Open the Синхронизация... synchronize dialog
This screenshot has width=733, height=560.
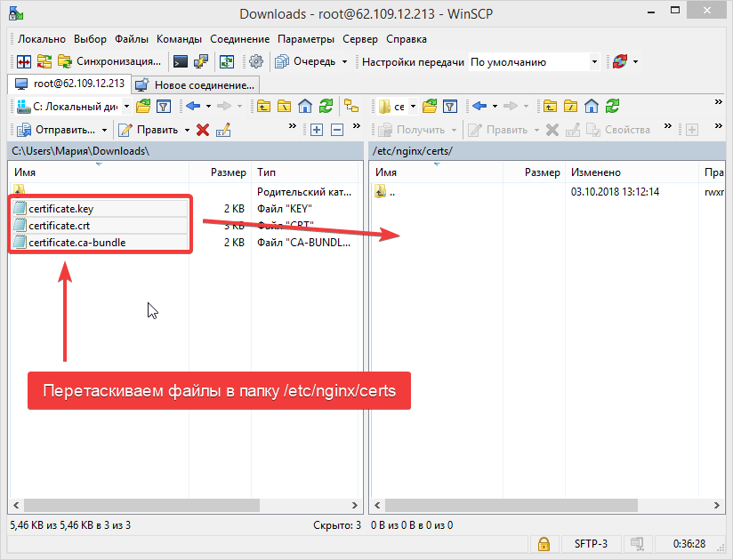click(x=109, y=61)
